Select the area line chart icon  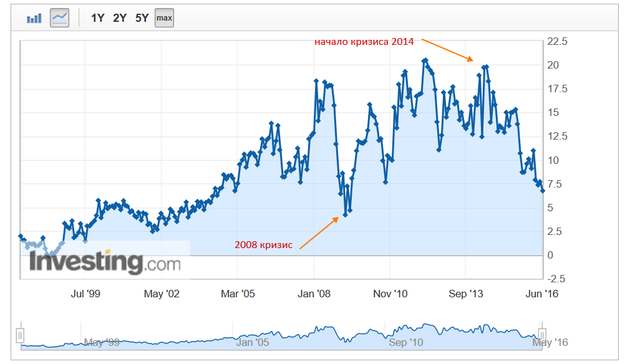59,18
